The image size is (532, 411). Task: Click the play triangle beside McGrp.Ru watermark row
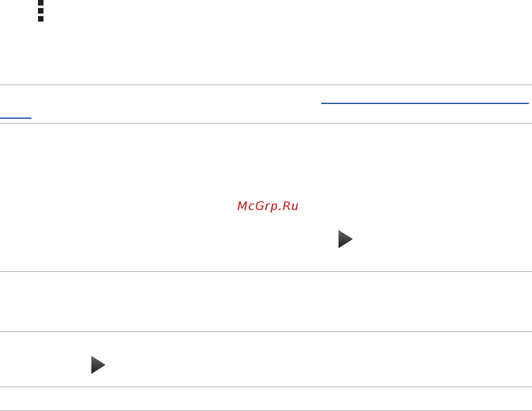[345, 239]
